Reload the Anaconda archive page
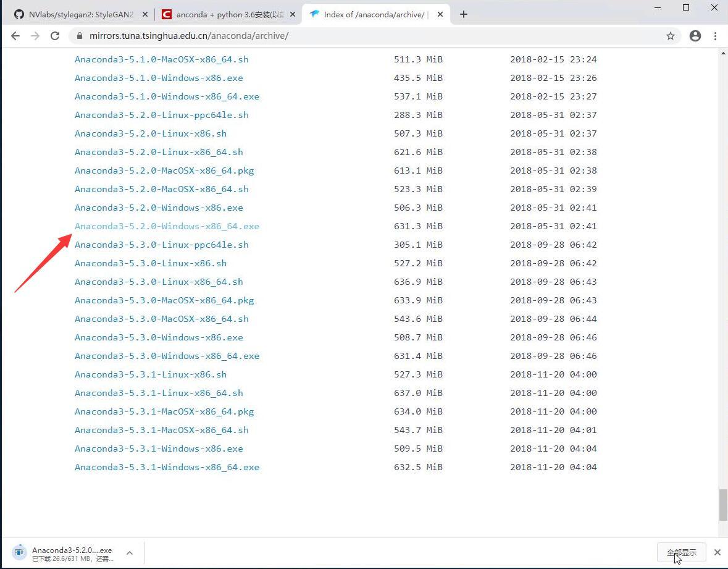 [55, 36]
